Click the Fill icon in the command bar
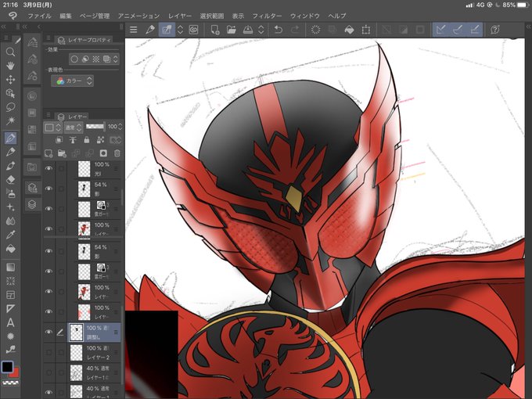 (x=349, y=30)
